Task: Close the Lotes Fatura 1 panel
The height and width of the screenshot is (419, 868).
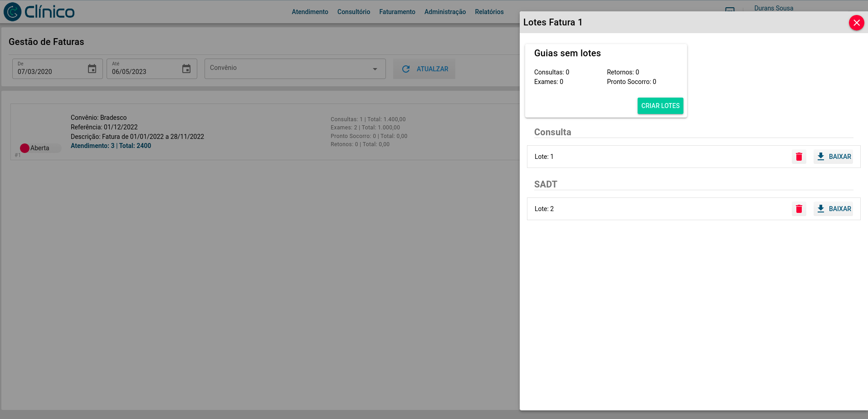Action: [856, 23]
